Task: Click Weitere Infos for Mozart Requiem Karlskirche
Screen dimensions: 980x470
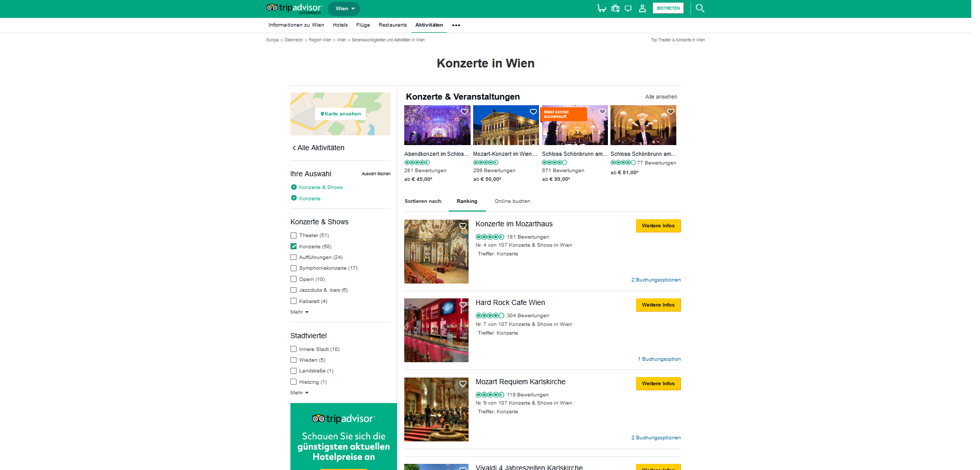Action: [658, 384]
